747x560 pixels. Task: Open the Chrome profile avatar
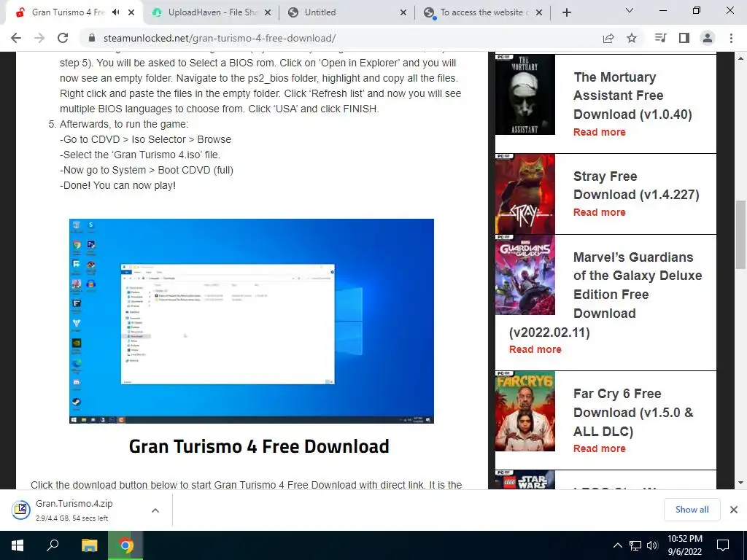coord(708,38)
